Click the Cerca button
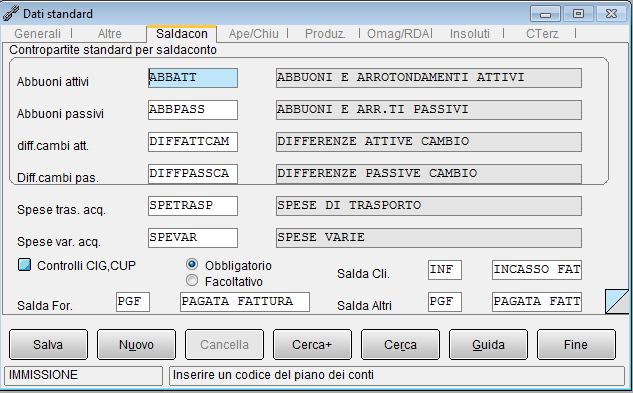Viewport: 633px width, 393px height. point(400,345)
